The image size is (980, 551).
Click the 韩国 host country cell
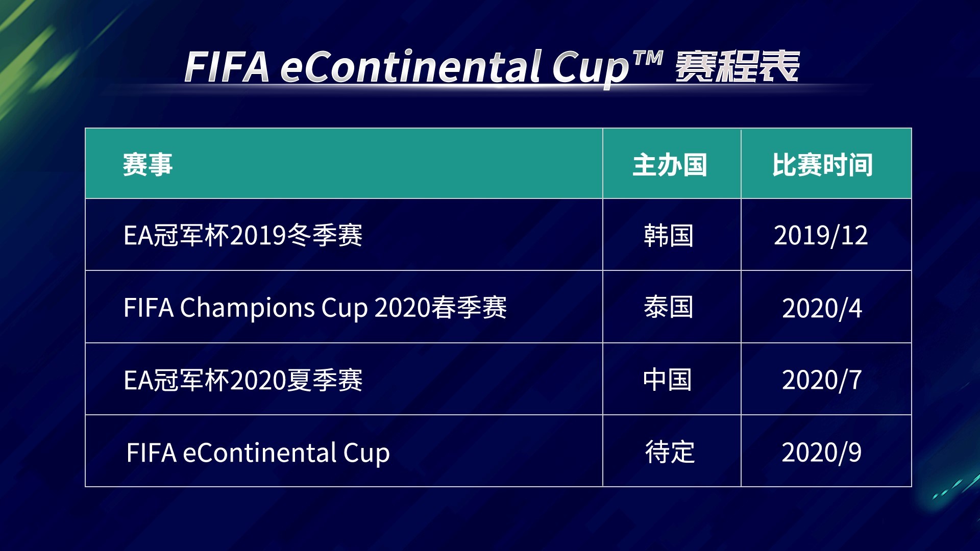(x=669, y=236)
